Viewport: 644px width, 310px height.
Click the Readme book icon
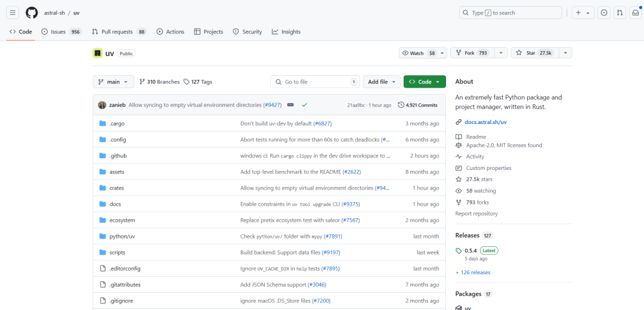[459, 137]
